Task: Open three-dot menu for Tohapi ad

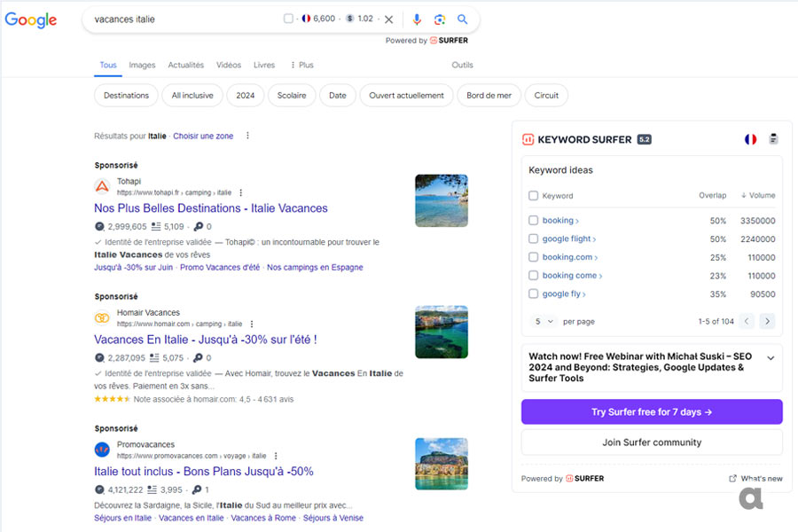Action: (240, 192)
